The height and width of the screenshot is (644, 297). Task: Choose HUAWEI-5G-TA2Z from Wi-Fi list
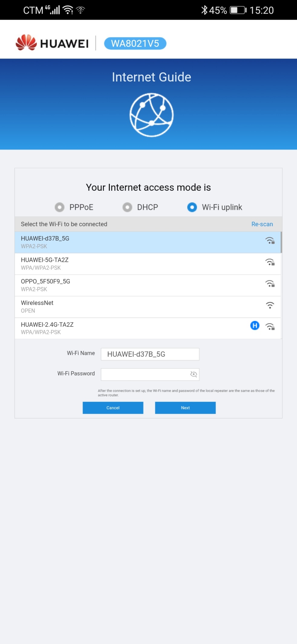pyautogui.click(x=148, y=264)
